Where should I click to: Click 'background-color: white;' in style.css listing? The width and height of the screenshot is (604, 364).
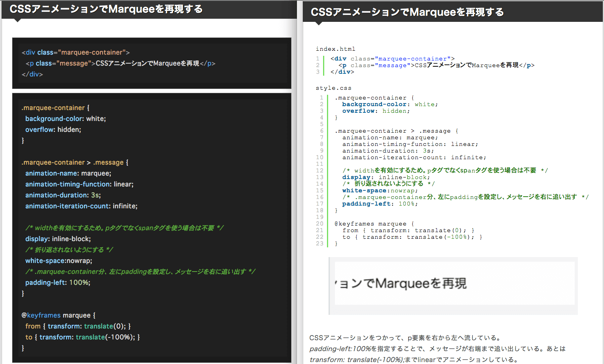point(390,104)
